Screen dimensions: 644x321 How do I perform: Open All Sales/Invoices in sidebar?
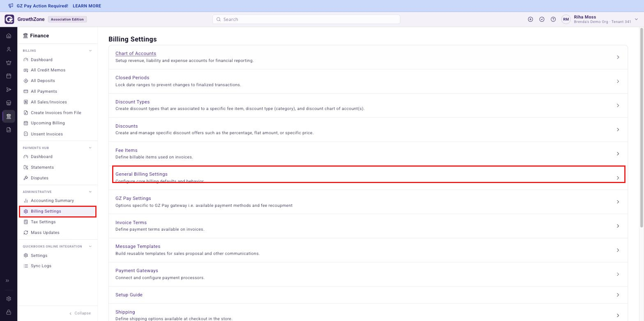click(48, 102)
